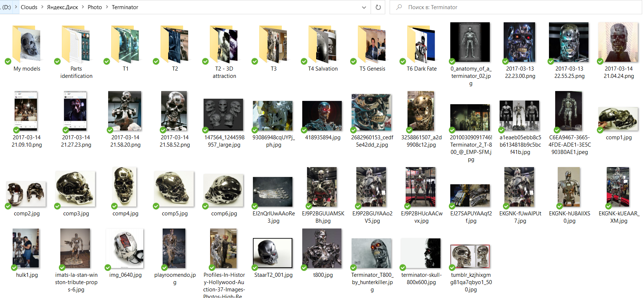Image resolution: width=644 pixels, height=298 pixels.
Task: Select EKGNK-fUwAIPUt7.jpg thumbnail
Action: [x=519, y=187]
